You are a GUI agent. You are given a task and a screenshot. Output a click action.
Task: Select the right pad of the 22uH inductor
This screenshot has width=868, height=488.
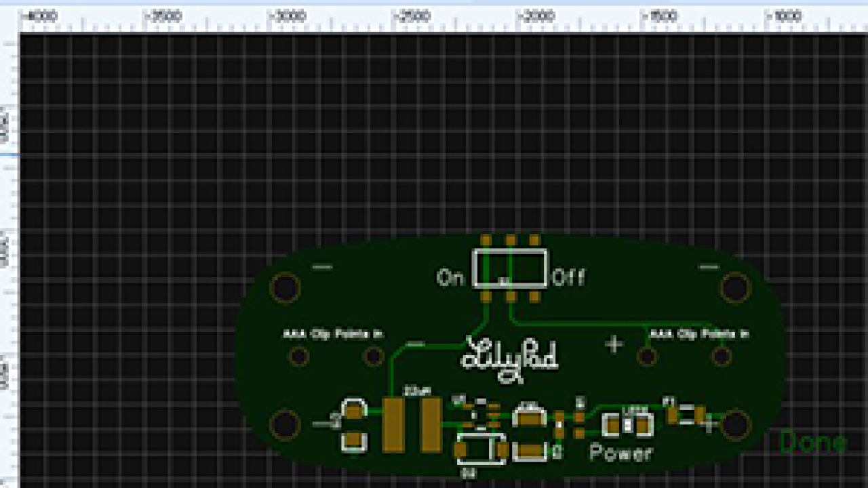point(431,425)
